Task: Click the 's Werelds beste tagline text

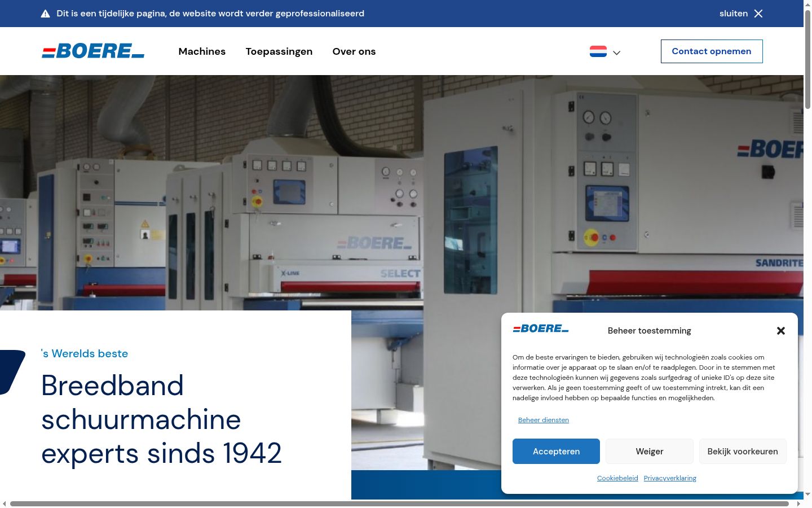Action: (x=85, y=354)
